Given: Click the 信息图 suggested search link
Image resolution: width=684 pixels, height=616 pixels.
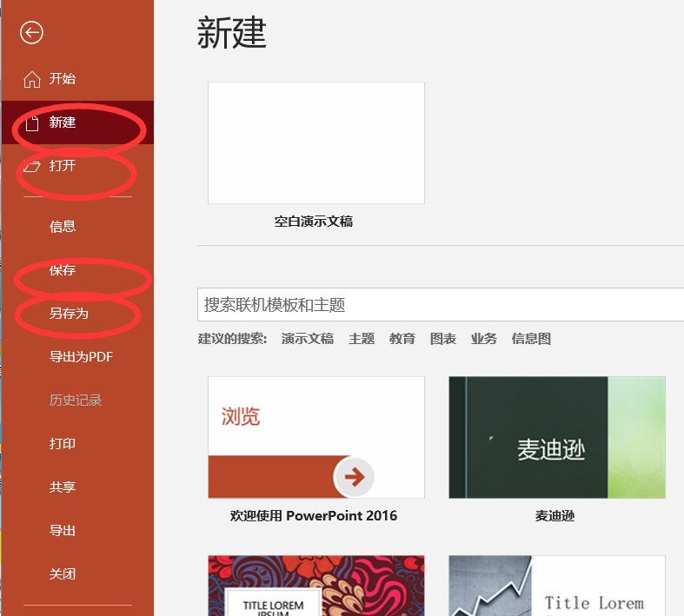Looking at the screenshot, I should coord(531,339).
